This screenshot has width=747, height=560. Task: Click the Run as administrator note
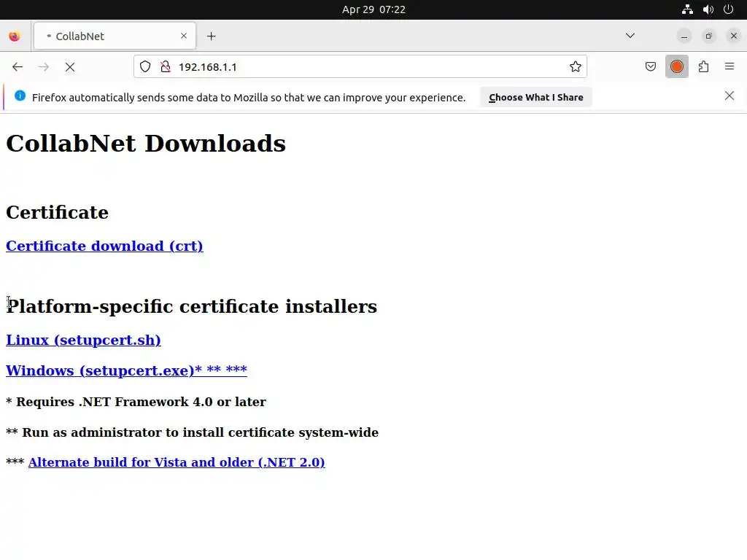tap(192, 432)
